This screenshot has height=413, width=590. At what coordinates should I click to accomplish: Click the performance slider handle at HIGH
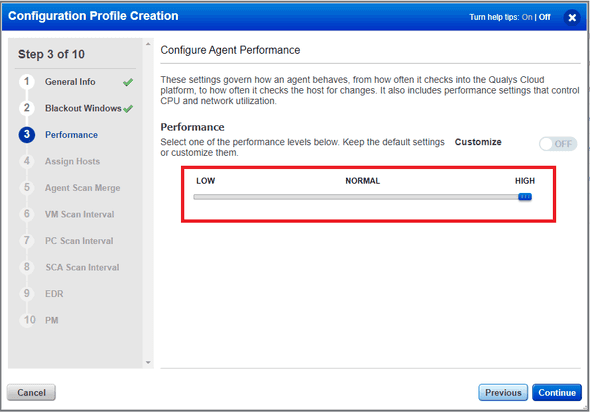click(525, 197)
